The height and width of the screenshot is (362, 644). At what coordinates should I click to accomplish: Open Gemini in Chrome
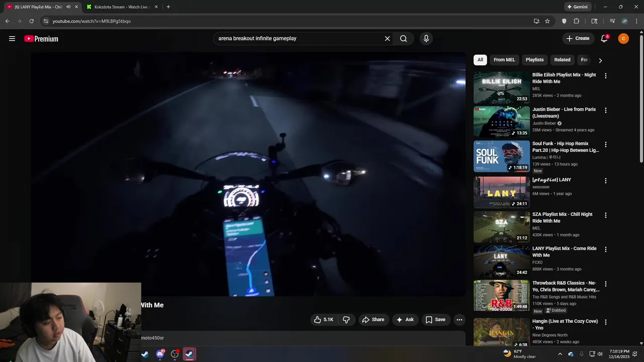(577, 7)
